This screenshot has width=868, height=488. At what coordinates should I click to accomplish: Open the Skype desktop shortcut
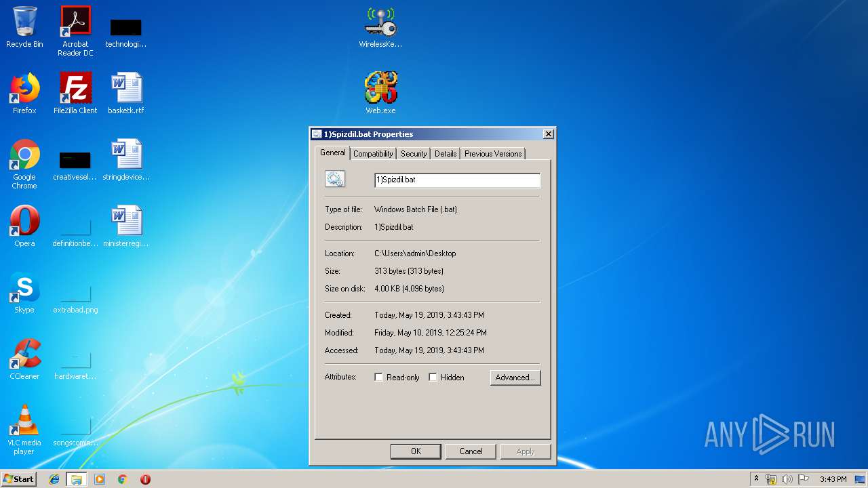(24, 293)
